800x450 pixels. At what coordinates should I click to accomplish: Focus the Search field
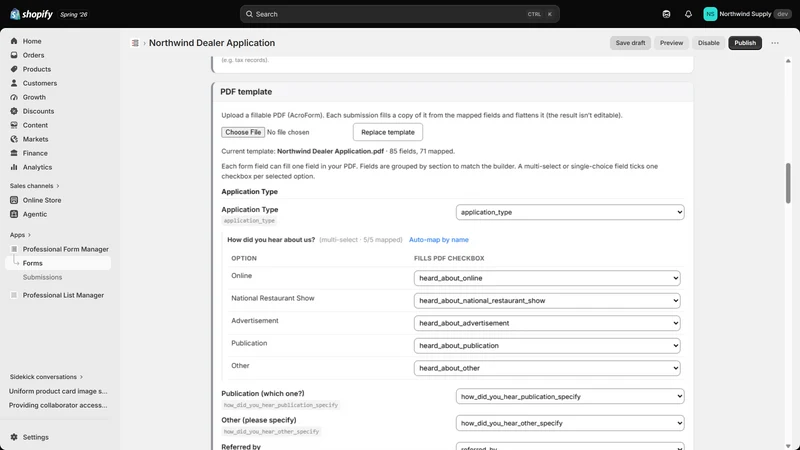coord(399,14)
